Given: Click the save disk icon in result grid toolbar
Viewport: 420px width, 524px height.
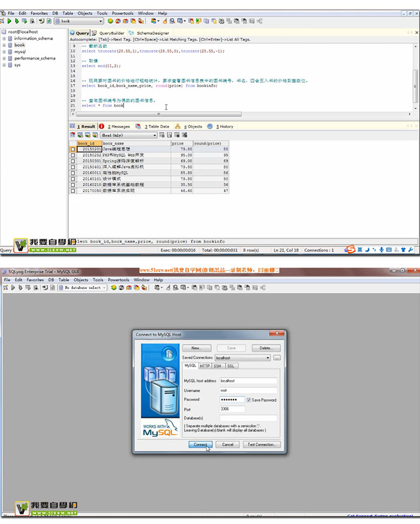Looking at the screenshot, I should 169,135.
